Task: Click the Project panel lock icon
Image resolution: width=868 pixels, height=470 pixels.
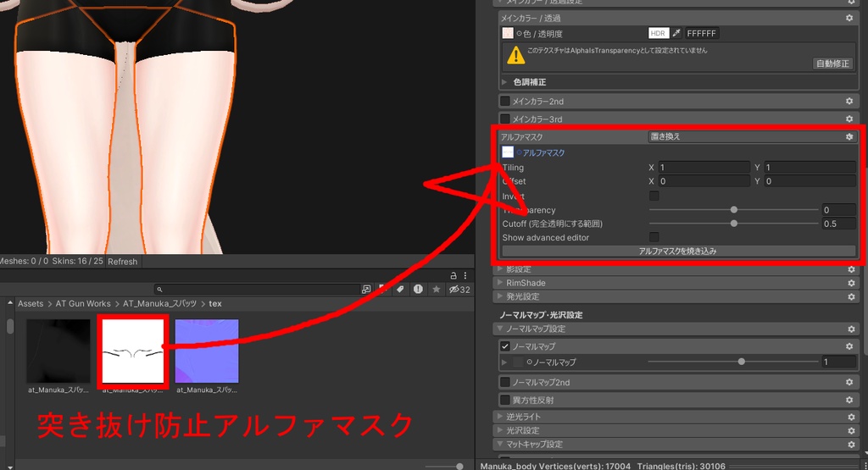Action: [x=453, y=275]
